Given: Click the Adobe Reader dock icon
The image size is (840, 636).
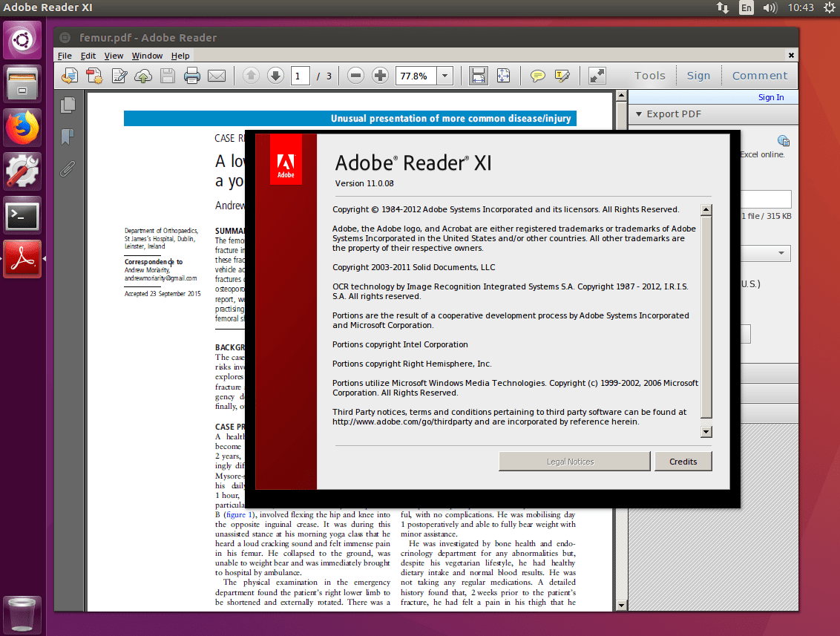Looking at the screenshot, I should coord(22,259).
